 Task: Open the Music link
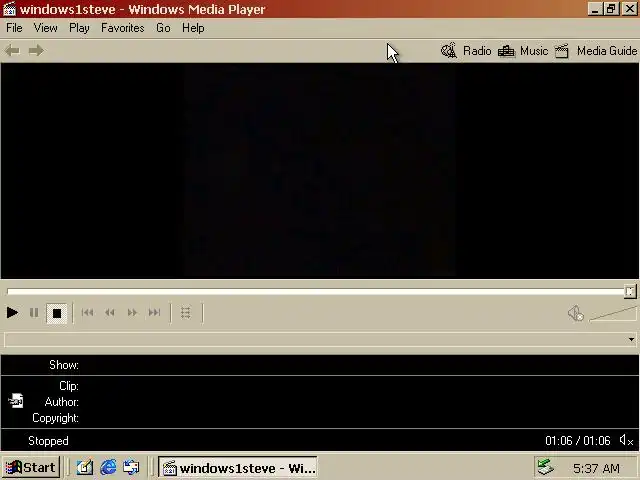click(534, 51)
